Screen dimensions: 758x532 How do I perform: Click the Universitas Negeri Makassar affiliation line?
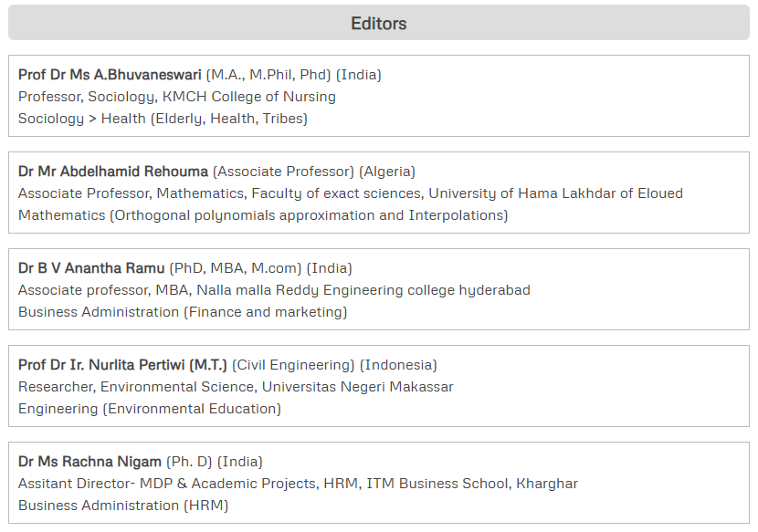[236, 387]
